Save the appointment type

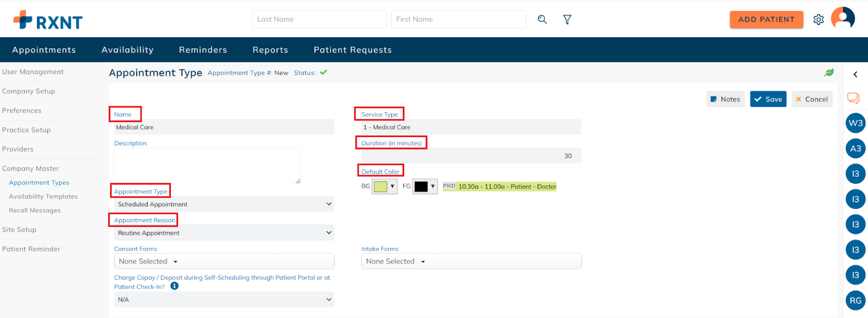768,99
